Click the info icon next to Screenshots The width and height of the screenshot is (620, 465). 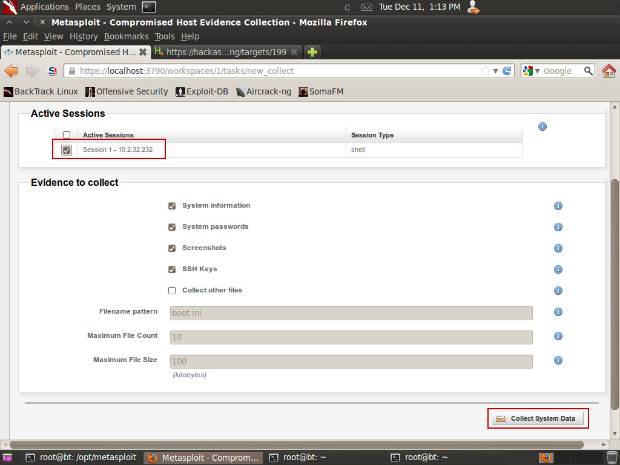(558, 248)
